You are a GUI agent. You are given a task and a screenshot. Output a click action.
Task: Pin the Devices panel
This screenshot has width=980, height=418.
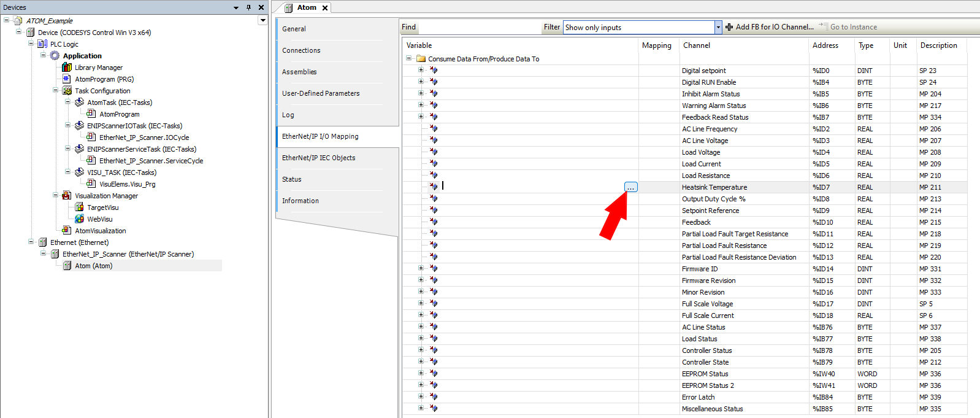(248, 7)
